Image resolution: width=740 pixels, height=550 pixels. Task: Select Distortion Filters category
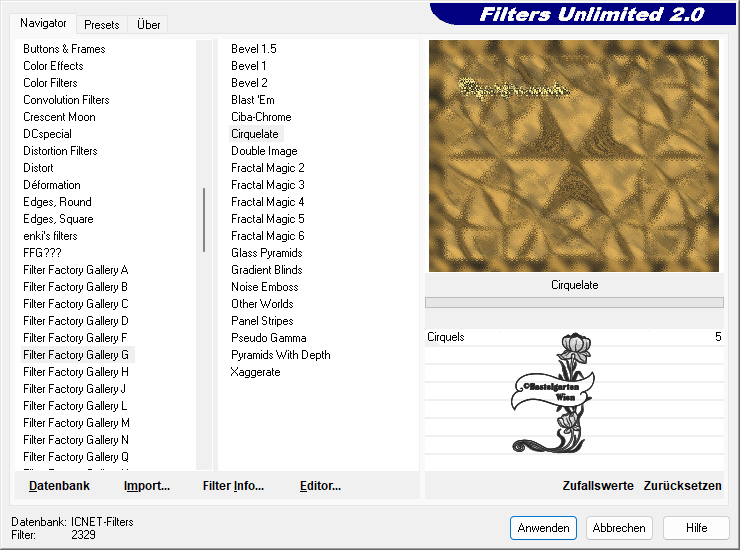[x=60, y=151]
